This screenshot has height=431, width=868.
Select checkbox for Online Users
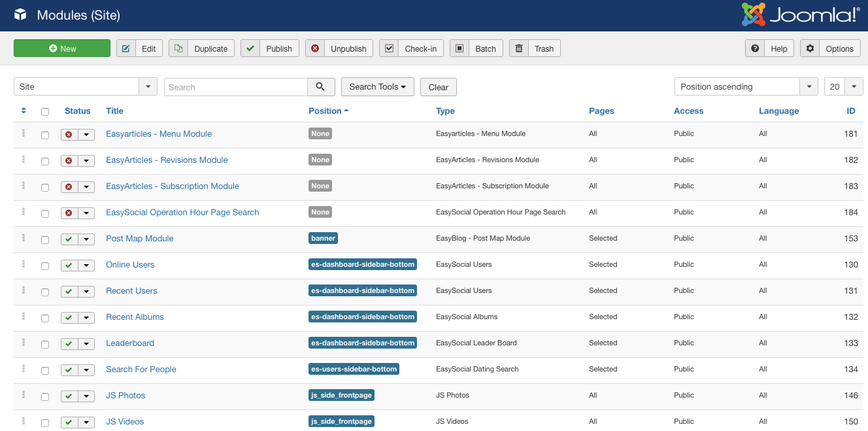(45, 266)
